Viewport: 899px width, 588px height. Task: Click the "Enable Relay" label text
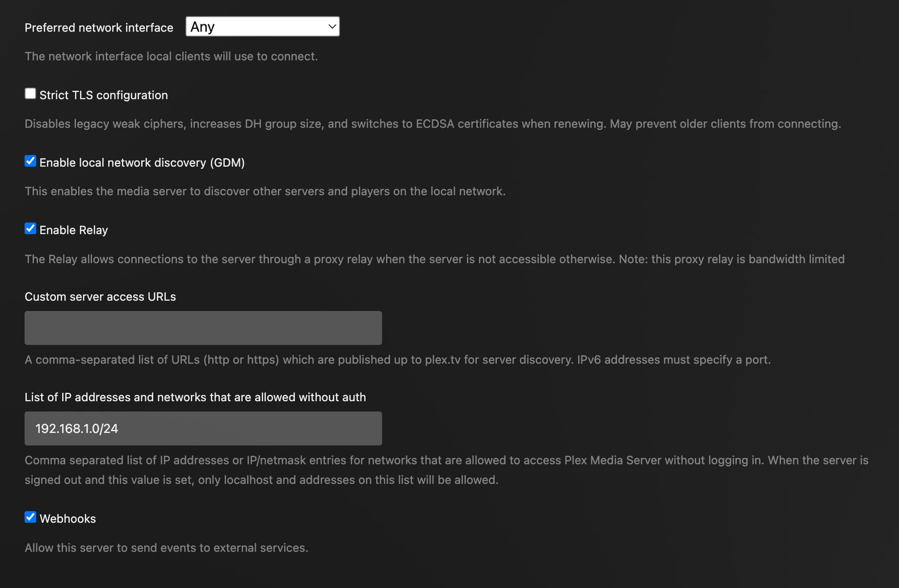(x=74, y=230)
